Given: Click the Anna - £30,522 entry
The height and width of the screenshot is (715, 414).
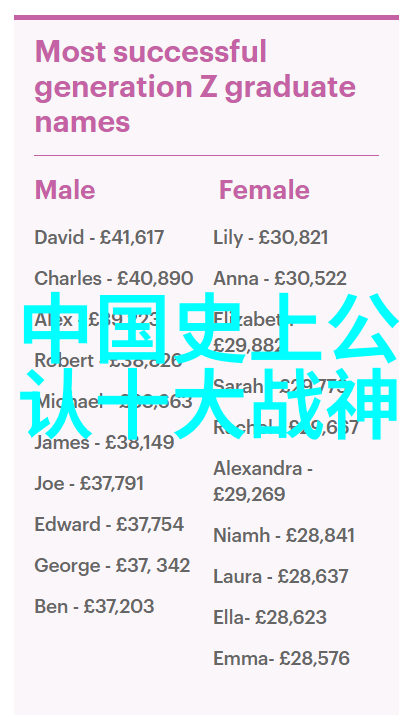Looking at the screenshot, I should (x=280, y=279).
